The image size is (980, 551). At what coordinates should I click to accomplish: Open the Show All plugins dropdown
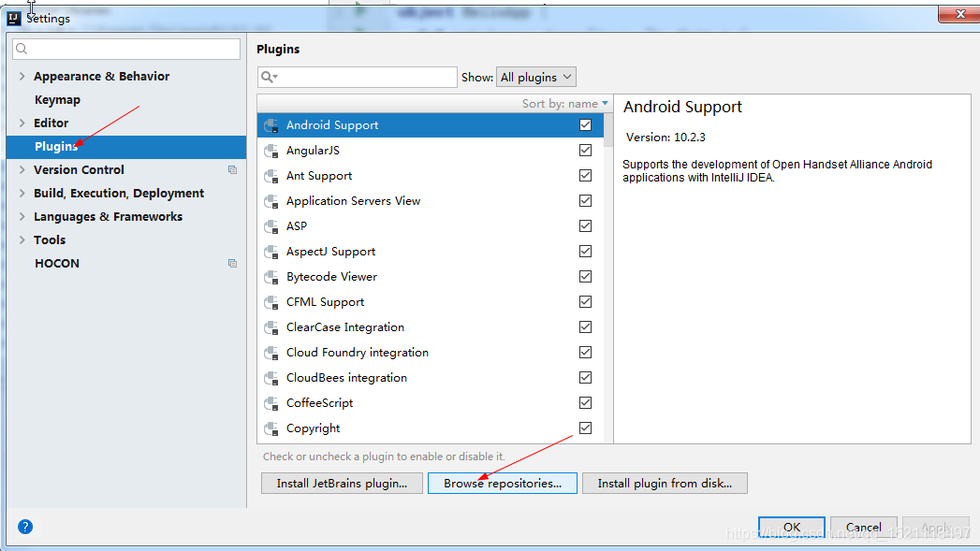pyautogui.click(x=535, y=78)
